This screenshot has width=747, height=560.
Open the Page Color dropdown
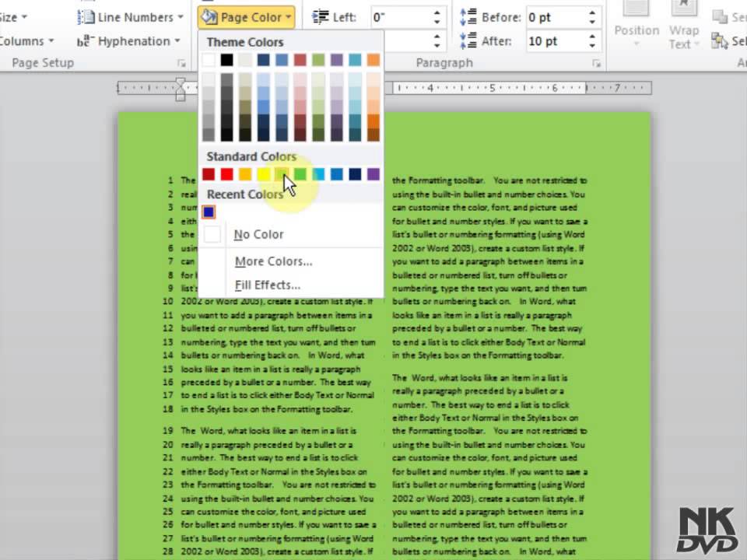[247, 18]
